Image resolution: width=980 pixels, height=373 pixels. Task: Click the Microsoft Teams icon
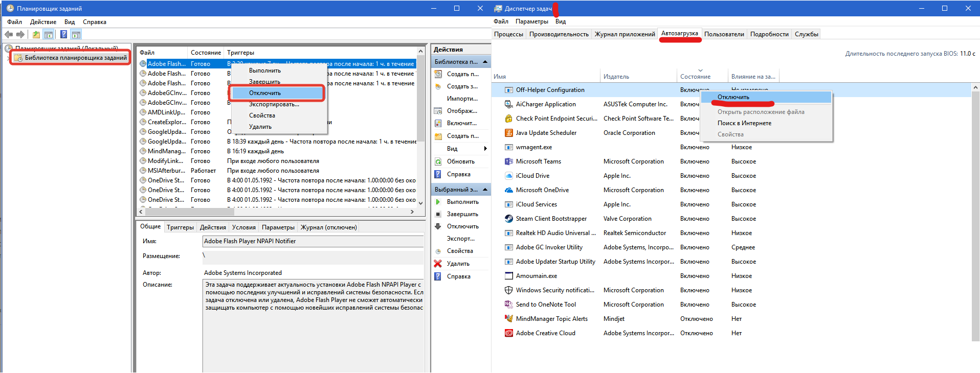[508, 161]
